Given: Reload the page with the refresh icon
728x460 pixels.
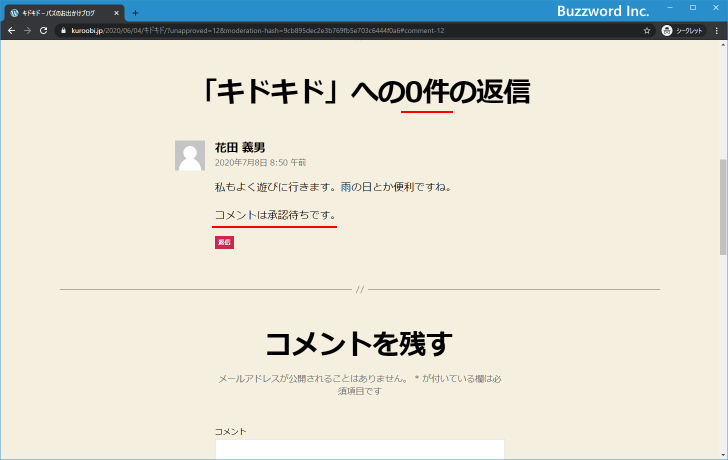Looking at the screenshot, I should [x=44, y=31].
